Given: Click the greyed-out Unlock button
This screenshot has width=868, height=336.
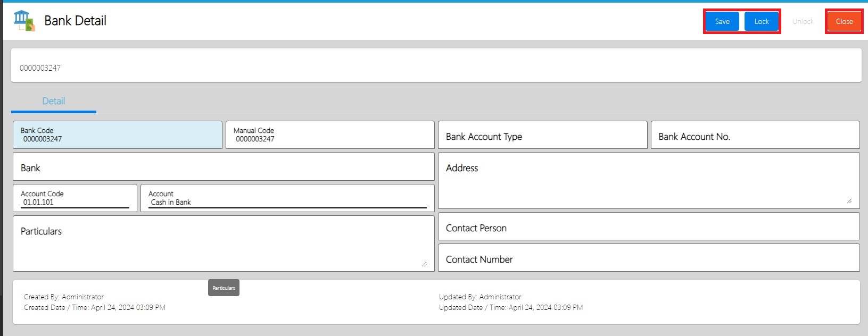Looking at the screenshot, I should pyautogui.click(x=803, y=21).
